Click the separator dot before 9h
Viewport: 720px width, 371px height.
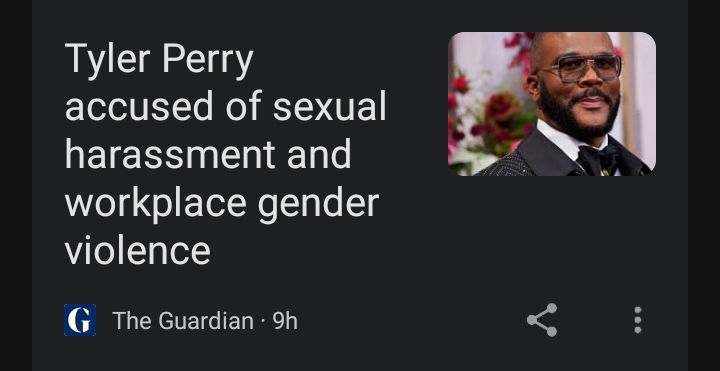point(263,320)
